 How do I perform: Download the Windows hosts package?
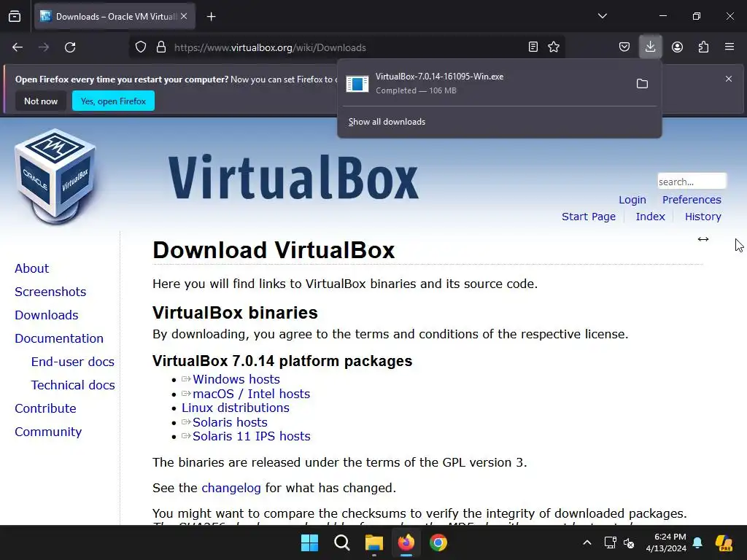click(236, 379)
